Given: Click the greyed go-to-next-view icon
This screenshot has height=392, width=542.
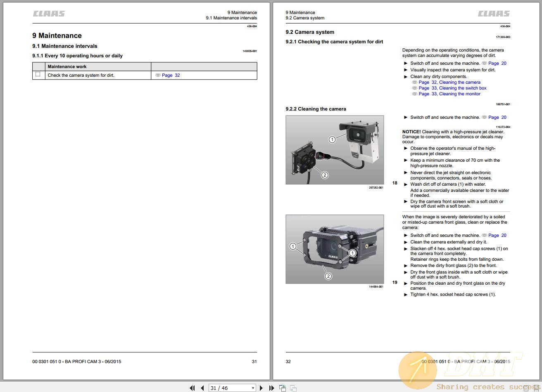Looking at the screenshot, I should click(x=293, y=388).
